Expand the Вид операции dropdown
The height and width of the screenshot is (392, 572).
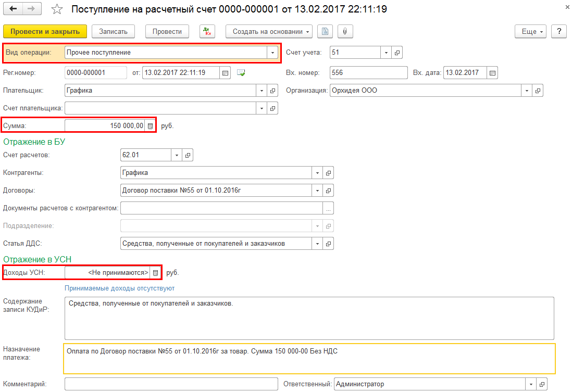(x=272, y=53)
